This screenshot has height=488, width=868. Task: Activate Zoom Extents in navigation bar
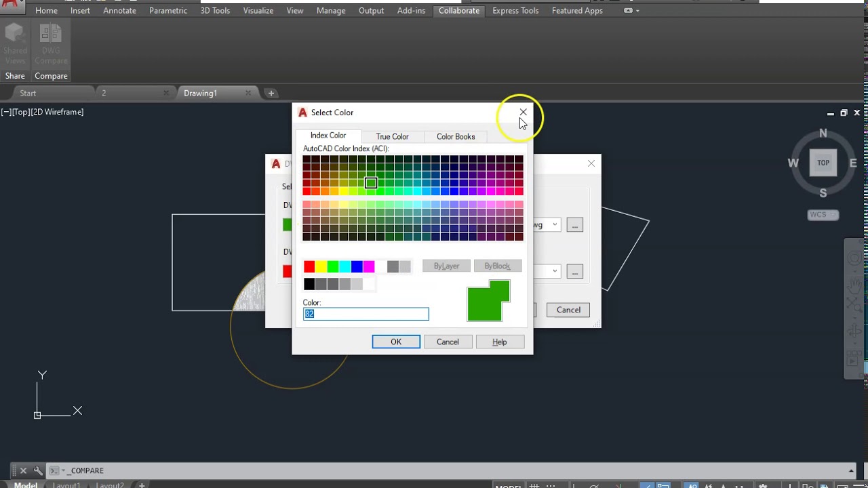854,306
